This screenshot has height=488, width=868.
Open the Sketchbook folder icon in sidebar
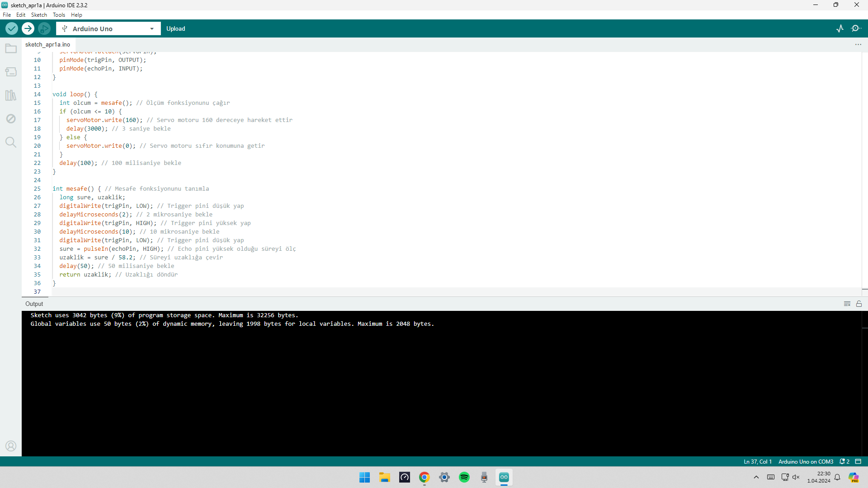pos(11,48)
